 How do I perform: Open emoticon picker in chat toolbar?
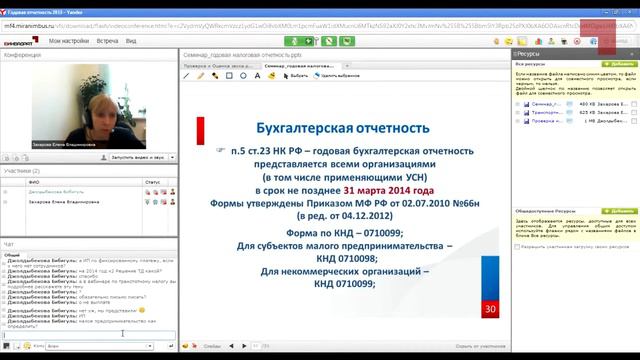27,346
